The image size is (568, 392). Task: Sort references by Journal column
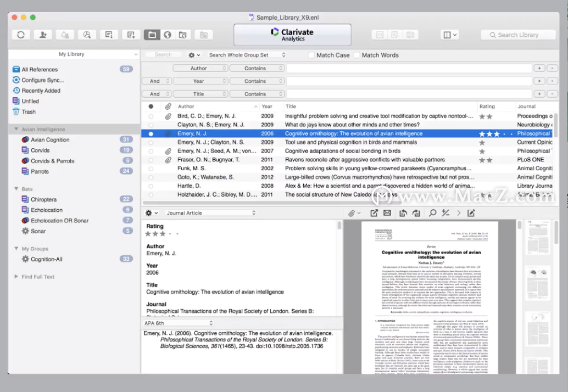click(534, 107)
